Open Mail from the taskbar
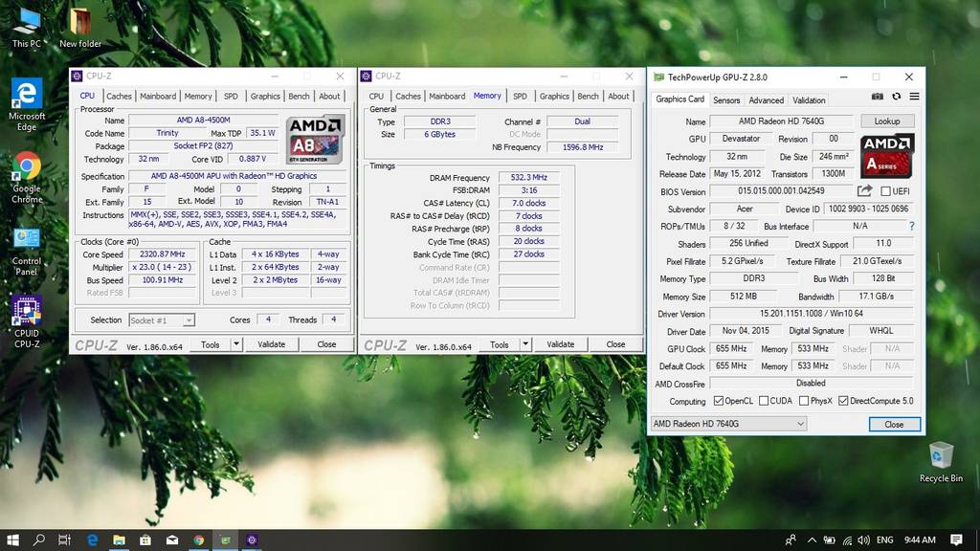 172,540
